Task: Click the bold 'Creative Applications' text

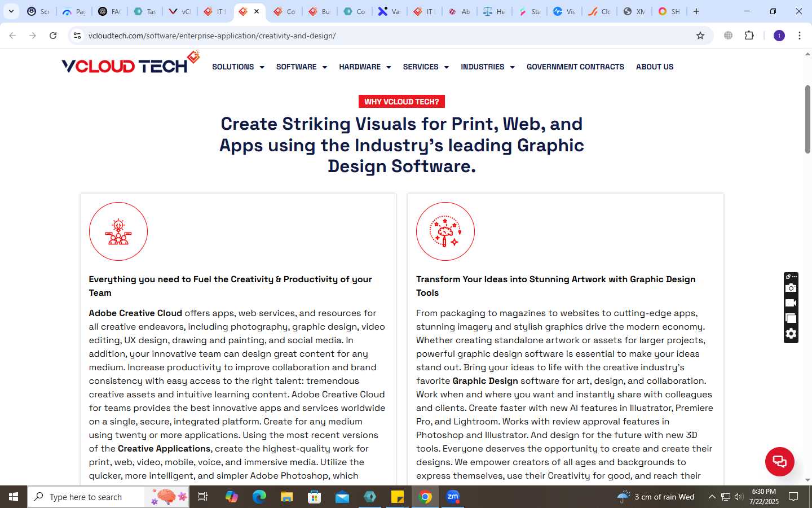Action: (x=164, y=448)
